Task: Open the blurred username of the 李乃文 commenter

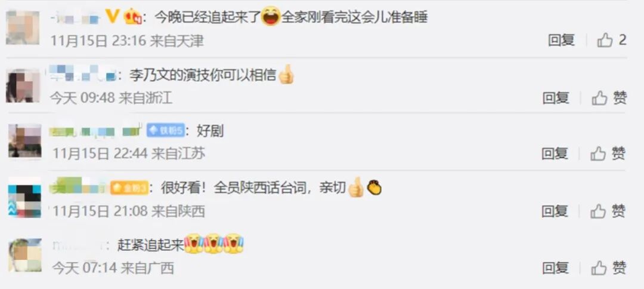Action: point(83,74)
